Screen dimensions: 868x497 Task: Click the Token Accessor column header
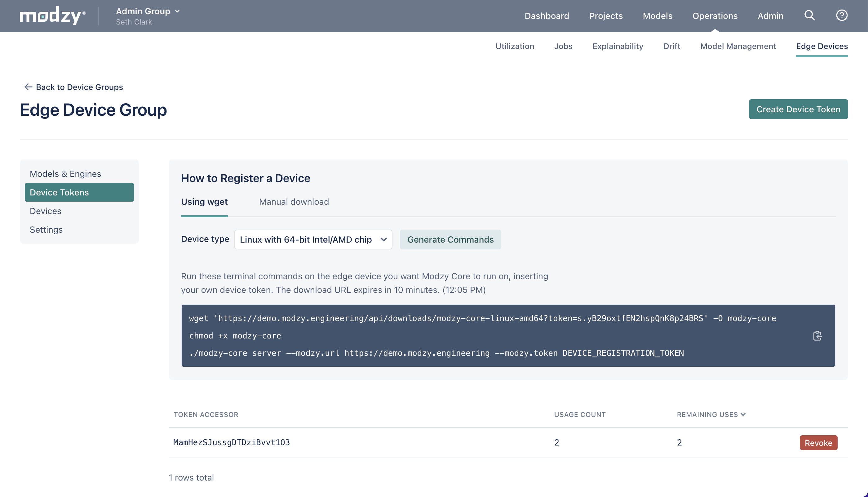[x=206, y=414]
